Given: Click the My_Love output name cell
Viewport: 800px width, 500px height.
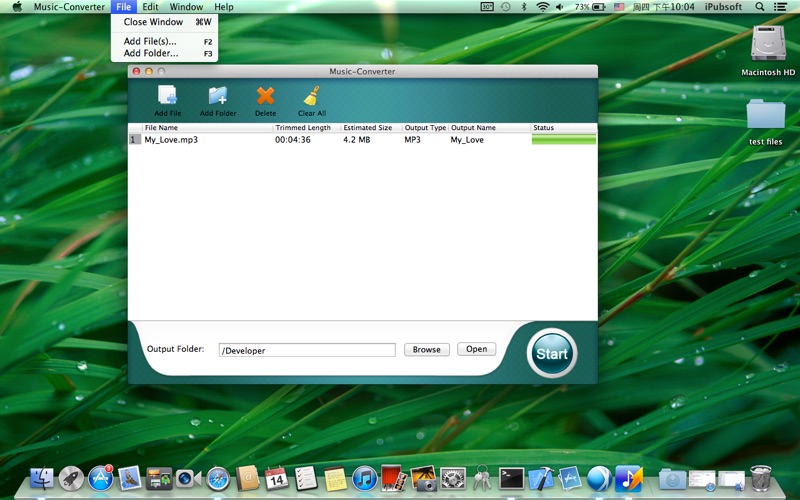Looking at the screenshot, I should (467, 139).
